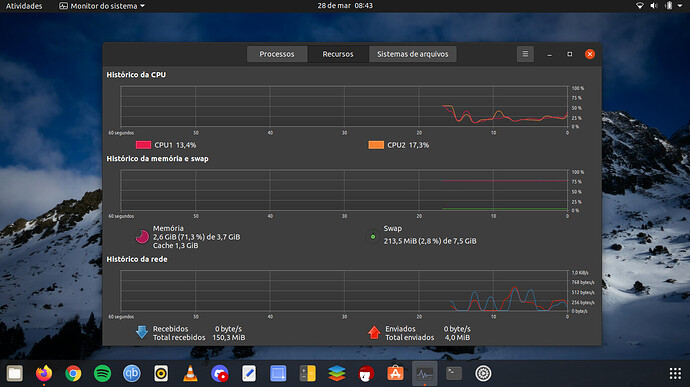Image resolution: width=690 pixels, height=387 pixels.
Task: Open the Atividades overview
Action: coord(24,6)
